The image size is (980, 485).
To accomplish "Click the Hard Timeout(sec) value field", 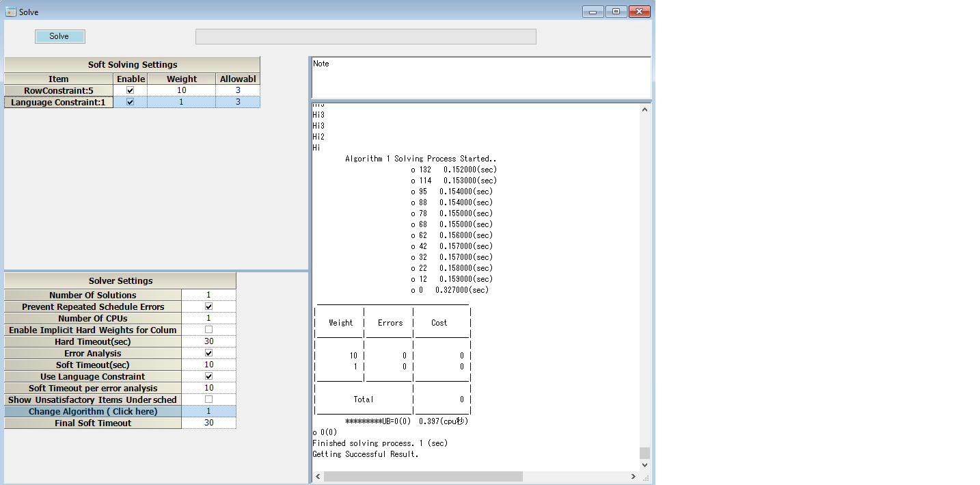I will click(x=209, y=342).
